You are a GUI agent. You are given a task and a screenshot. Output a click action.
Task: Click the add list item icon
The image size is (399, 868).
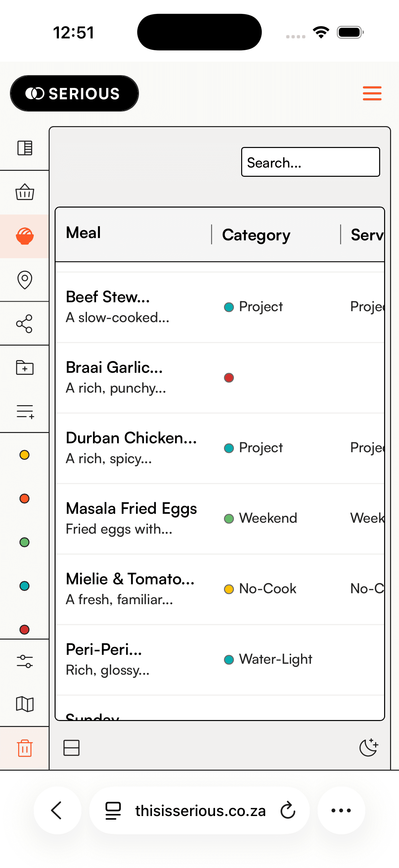pos(25,411)
